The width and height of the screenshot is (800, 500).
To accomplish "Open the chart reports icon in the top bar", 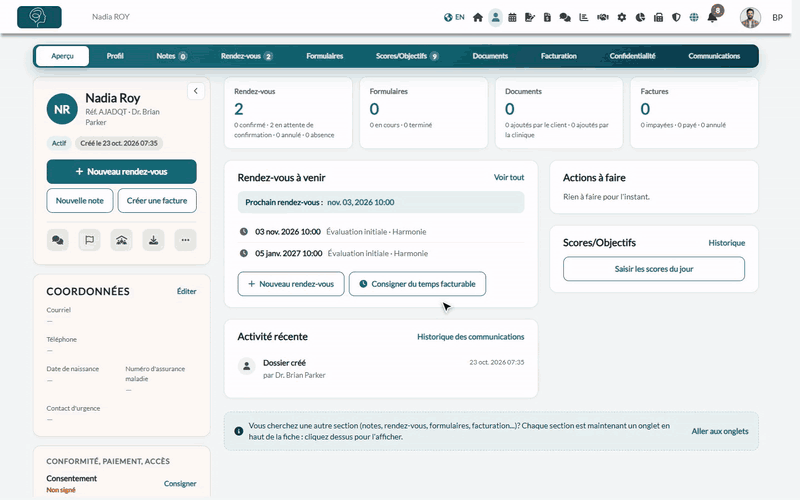I will pos(584,17).
